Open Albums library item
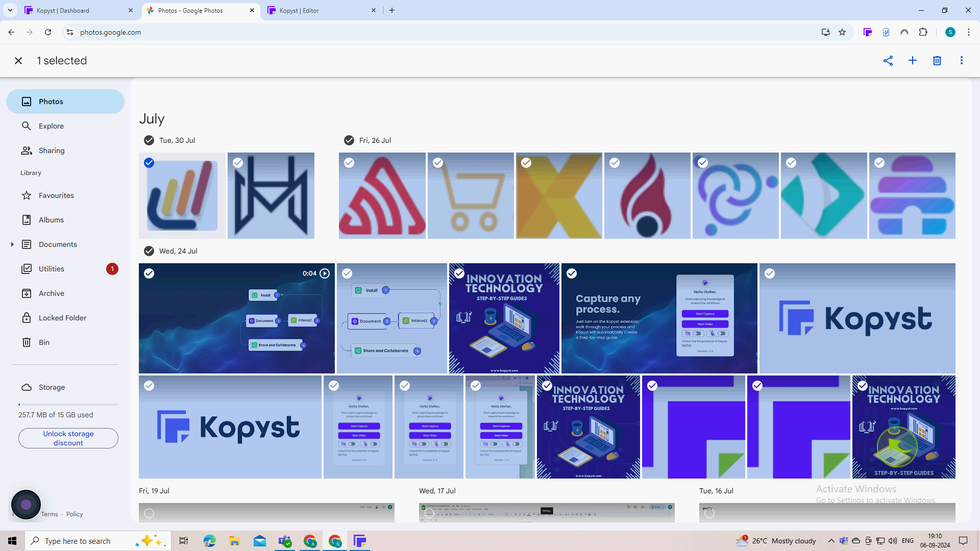The width and height of the screenshot is (980, 551). [65, 220]
